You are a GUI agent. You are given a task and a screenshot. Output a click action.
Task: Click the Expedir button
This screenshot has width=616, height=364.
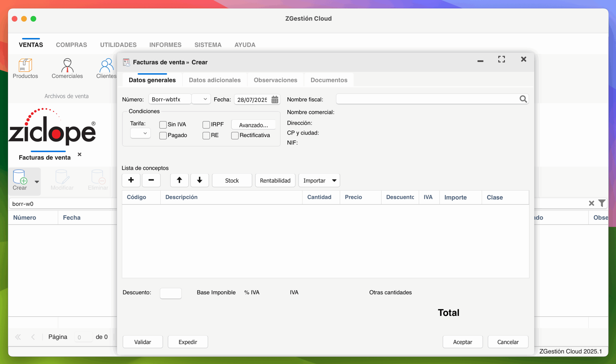(188, 342)
